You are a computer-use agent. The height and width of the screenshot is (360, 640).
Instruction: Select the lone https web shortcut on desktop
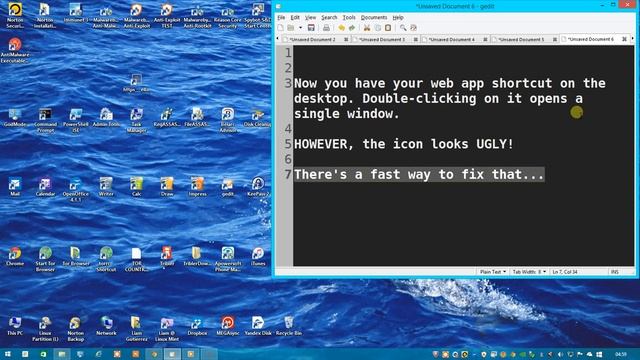[136, 83]
